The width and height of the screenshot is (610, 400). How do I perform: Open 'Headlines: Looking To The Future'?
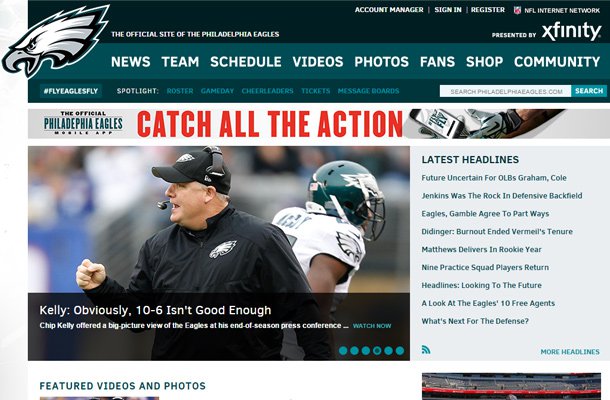pos(482,285)
